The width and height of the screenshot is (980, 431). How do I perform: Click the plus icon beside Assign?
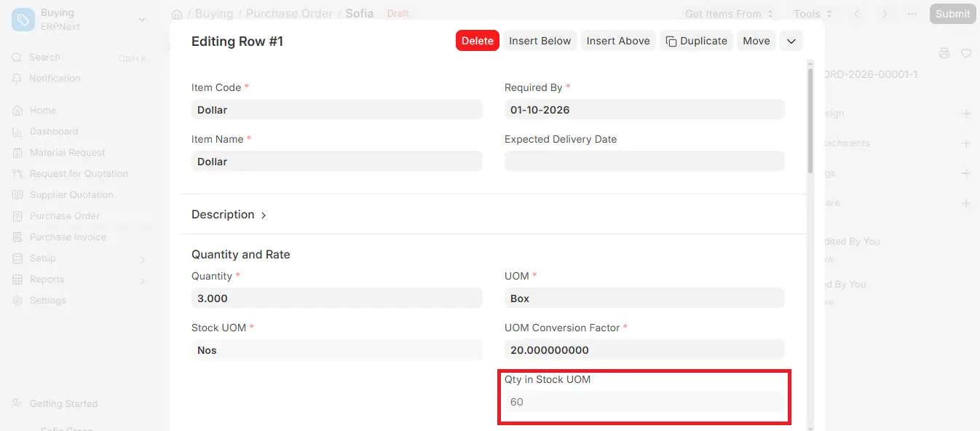tap(966, 114)
